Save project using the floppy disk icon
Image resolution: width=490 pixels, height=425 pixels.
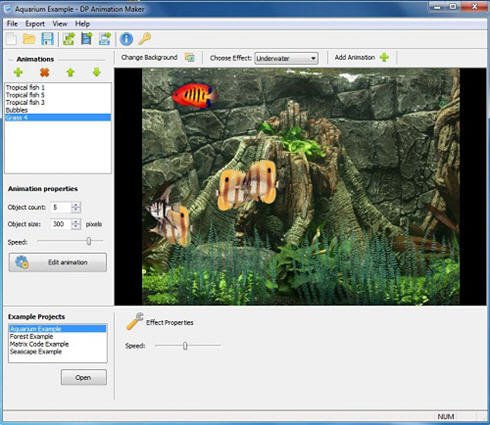coord(47,39)
